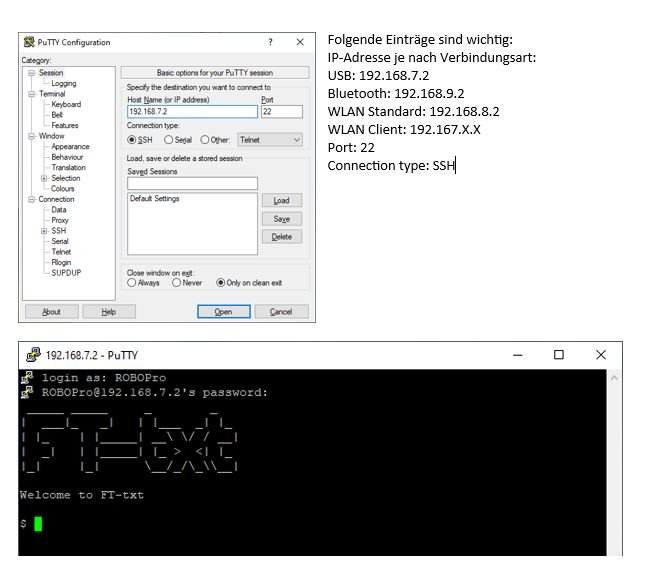Select Features in the category tree
The image size is (655, 581).
[65, 125]
